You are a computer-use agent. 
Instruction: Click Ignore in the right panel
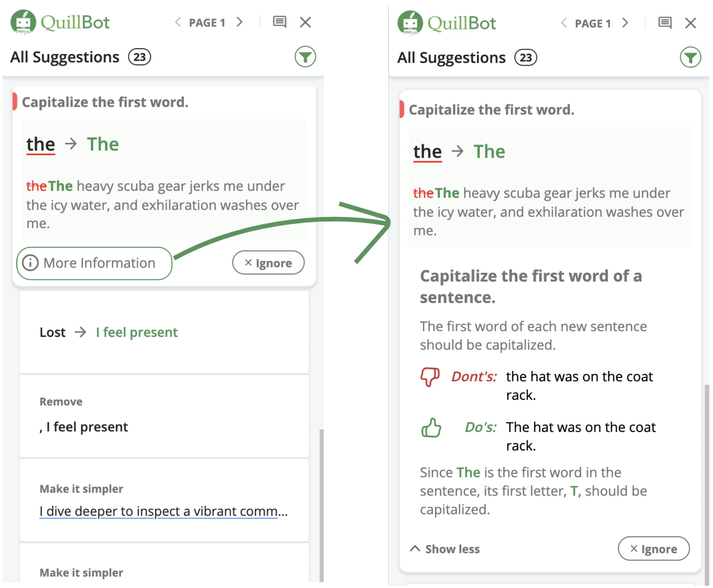[654, 549]
